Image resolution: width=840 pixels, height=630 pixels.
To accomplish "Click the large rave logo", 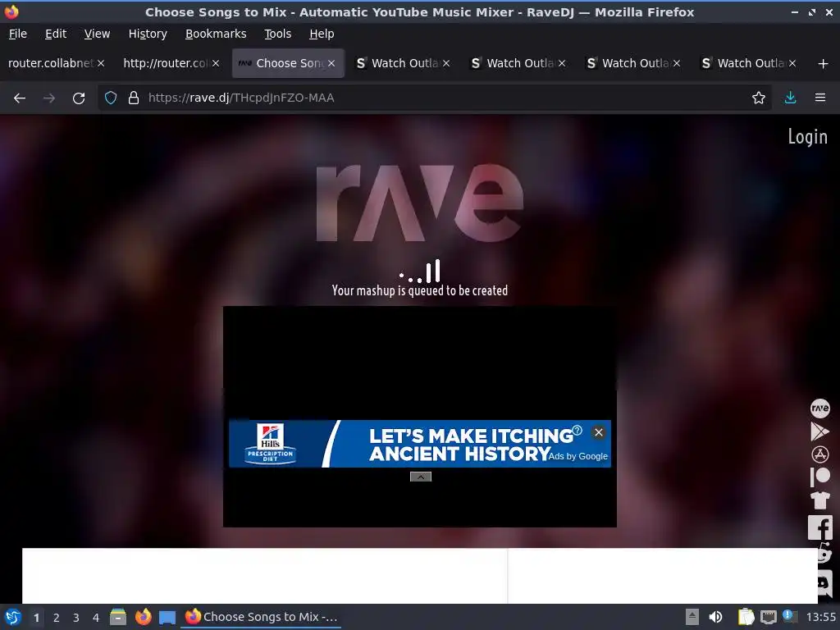I will [419, 203].
